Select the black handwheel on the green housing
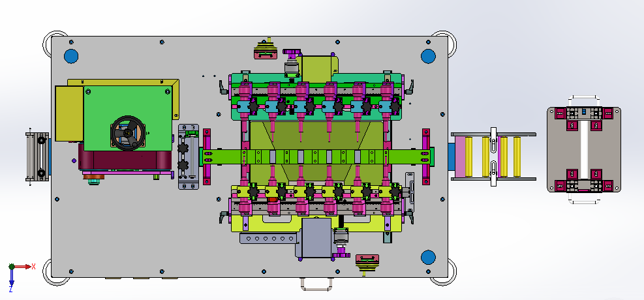The image size is (644, 300). coord(127,133)
